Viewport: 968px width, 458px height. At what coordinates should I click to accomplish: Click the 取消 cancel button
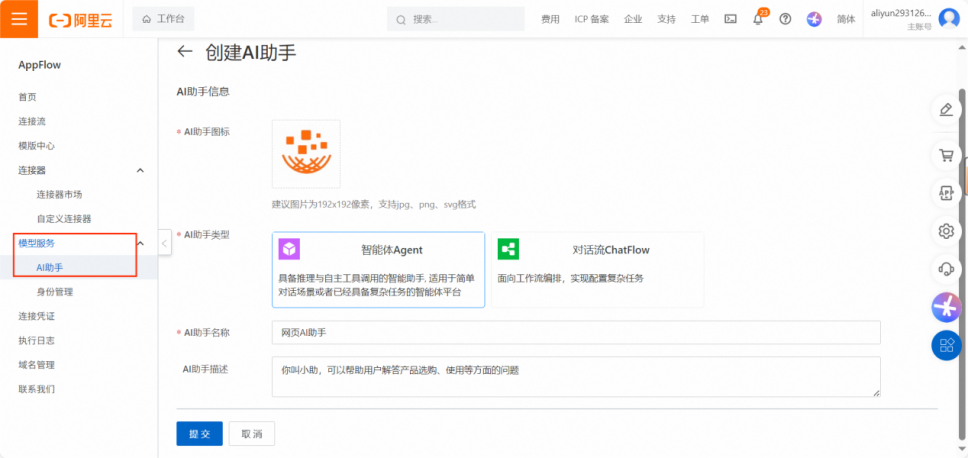tap(252, 434)
